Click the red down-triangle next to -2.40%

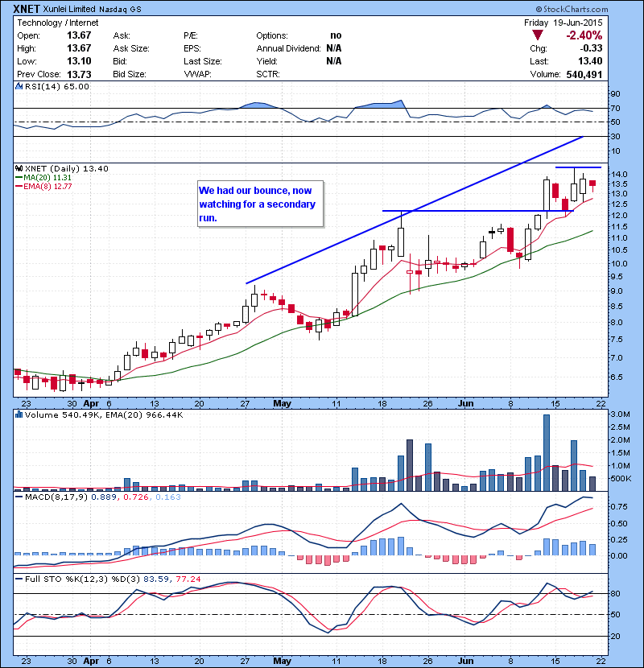538,35
